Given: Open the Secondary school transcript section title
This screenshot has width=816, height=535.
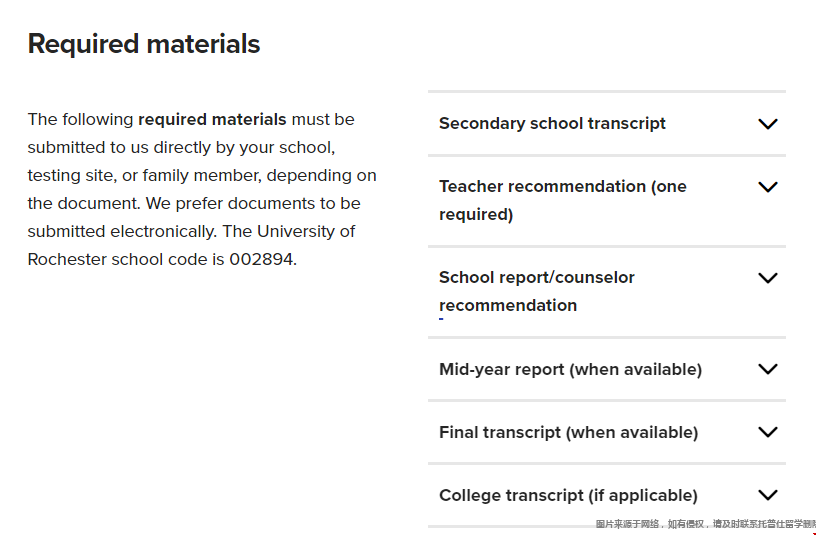Looking at the screenshot, I should (x=552, y=123).
